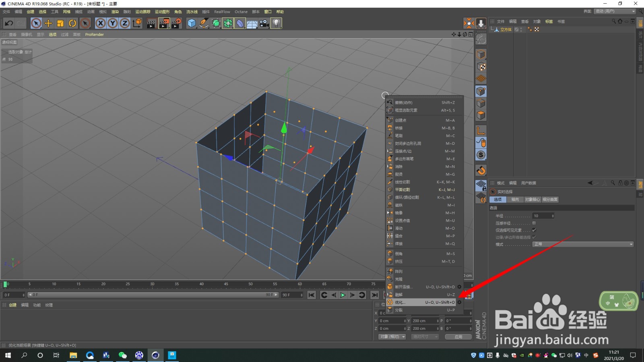Screen dimensions: 644x362
Task: Choose 优化 in the context menu
Action: [421, 302]
